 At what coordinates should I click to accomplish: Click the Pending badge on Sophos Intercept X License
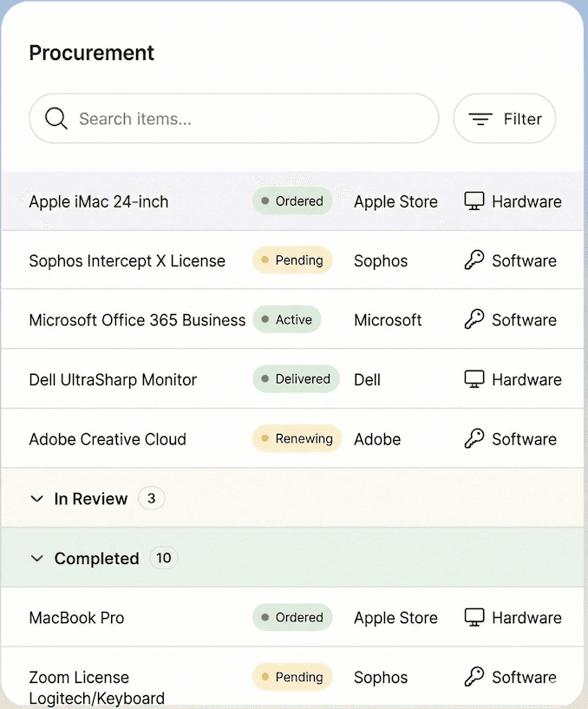pos(291,259)
